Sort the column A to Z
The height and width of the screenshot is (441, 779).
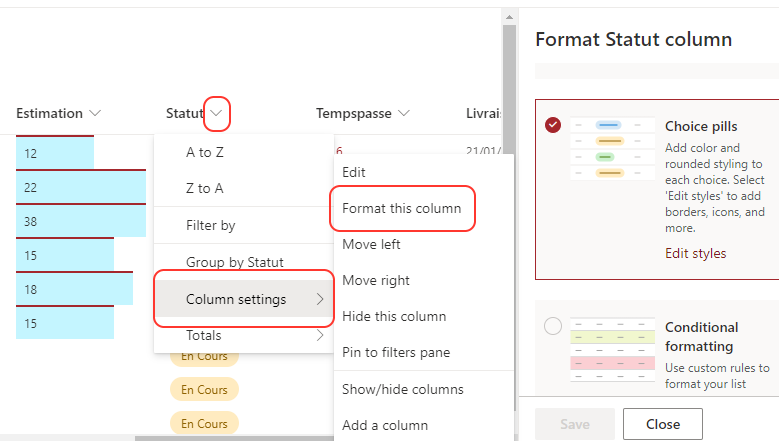pos(205,152)
